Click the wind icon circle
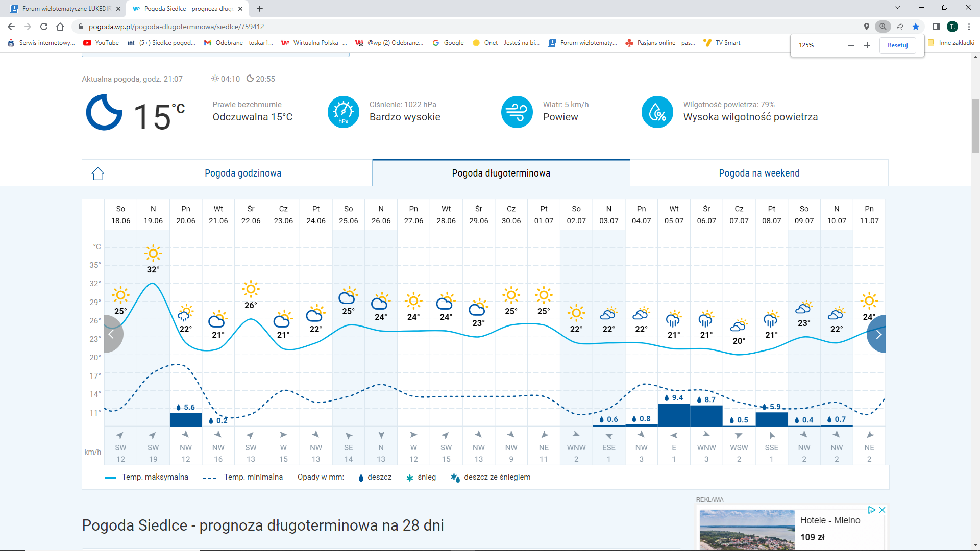Screen dimensions: 980x551 [517, 112]
